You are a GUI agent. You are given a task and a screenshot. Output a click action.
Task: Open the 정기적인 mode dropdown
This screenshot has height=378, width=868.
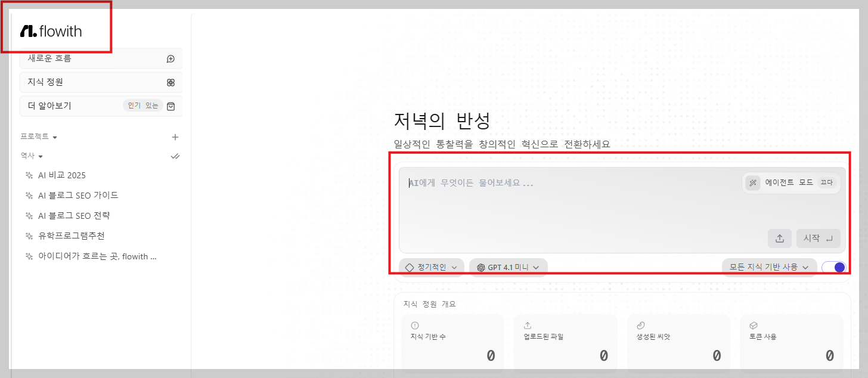click(431, 267)
